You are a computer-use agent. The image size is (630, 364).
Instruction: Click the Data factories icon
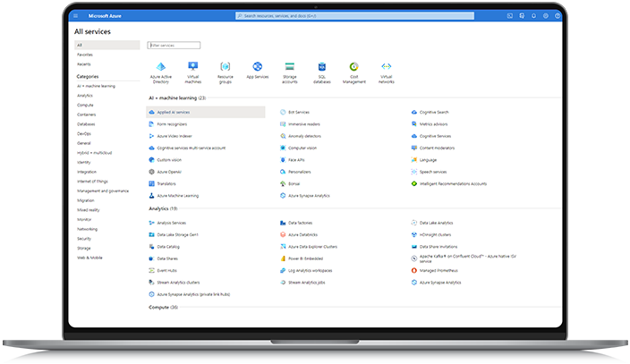click(283, 223)
